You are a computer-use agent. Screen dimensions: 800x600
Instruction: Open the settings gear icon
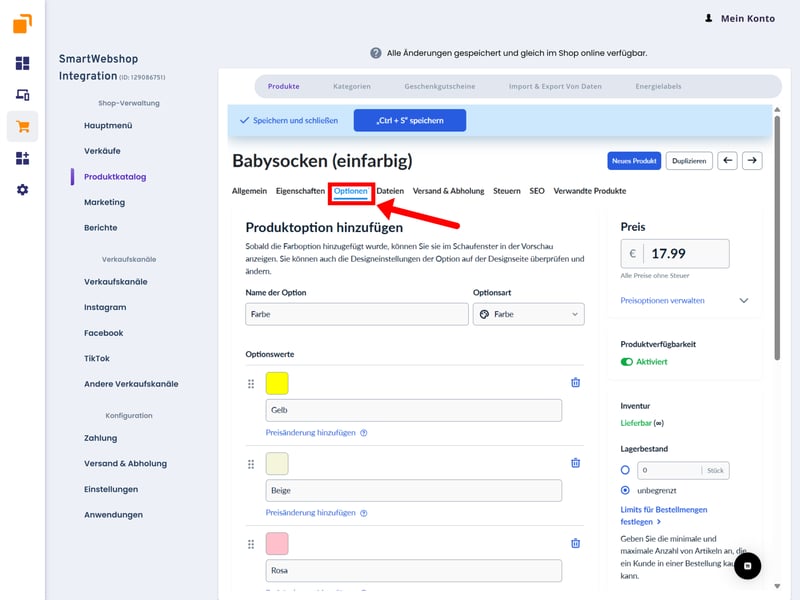(x=22, y=190)
